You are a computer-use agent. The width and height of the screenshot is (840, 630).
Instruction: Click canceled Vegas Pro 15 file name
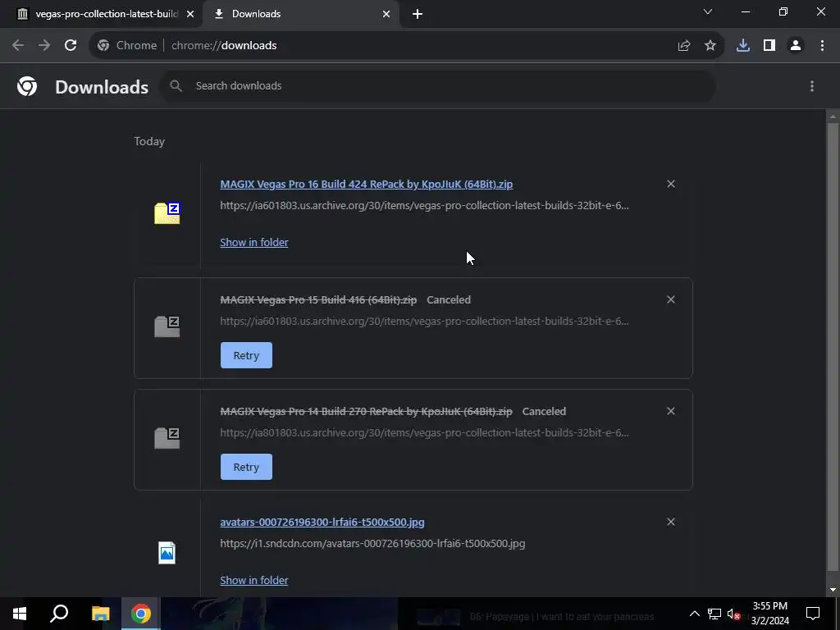(x=318, y=300)
